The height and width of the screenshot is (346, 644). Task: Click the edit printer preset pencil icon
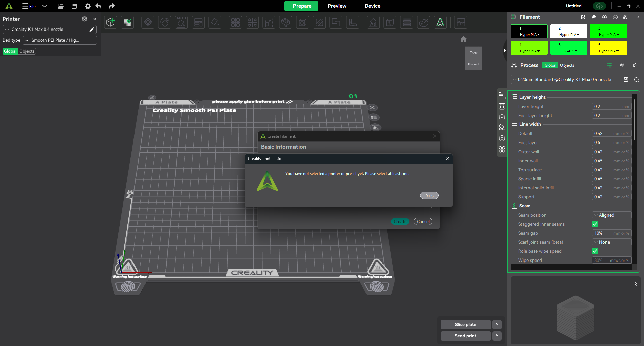pyautogui.click(x=92, y=30)
